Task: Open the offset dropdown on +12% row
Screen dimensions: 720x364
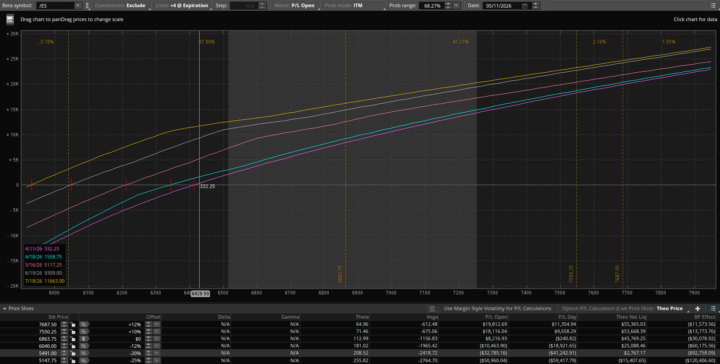Action: (157, 324)
